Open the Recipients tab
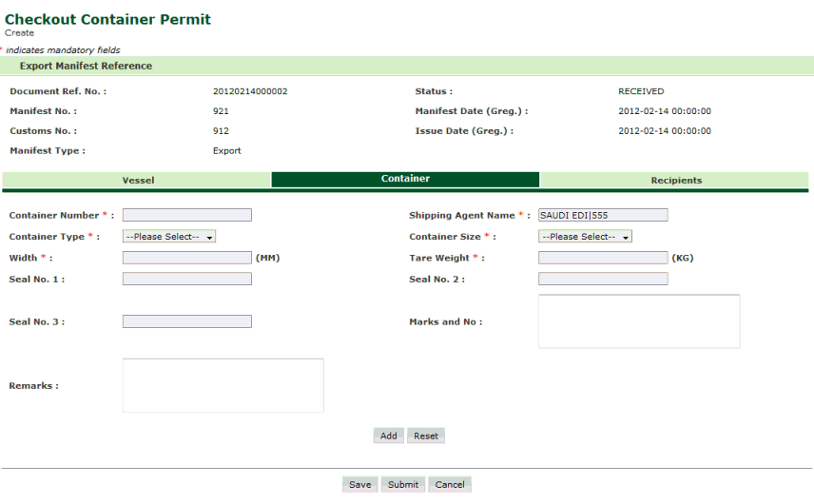The image size is (814, 504). 676,180
